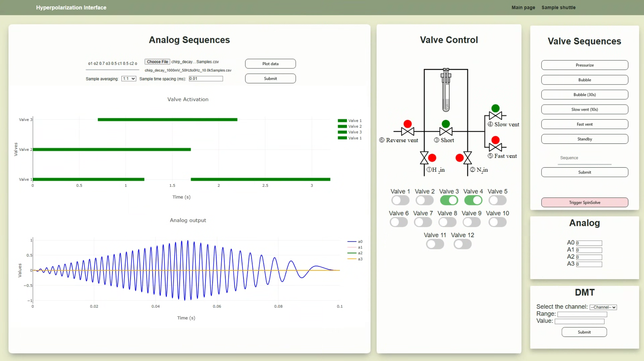Click the N2 in valve red indicator
The width and height of the screenshot is (644, 361).
(x=459, y=158)
